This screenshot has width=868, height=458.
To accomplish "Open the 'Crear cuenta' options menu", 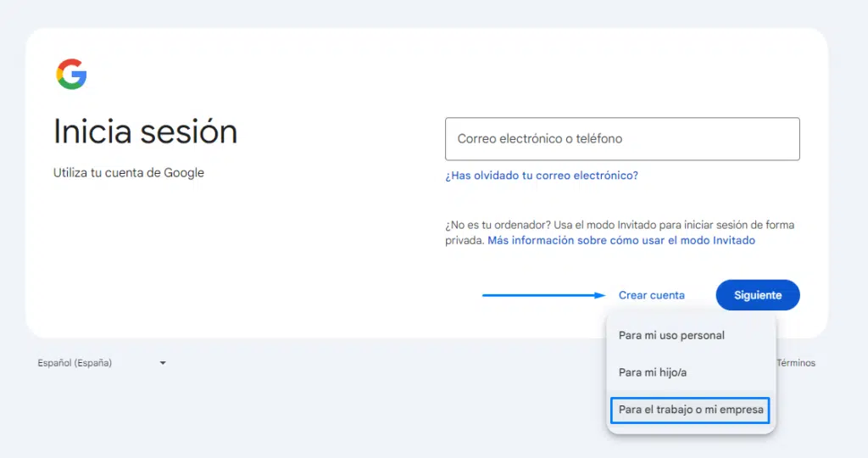I will point(651,295).
